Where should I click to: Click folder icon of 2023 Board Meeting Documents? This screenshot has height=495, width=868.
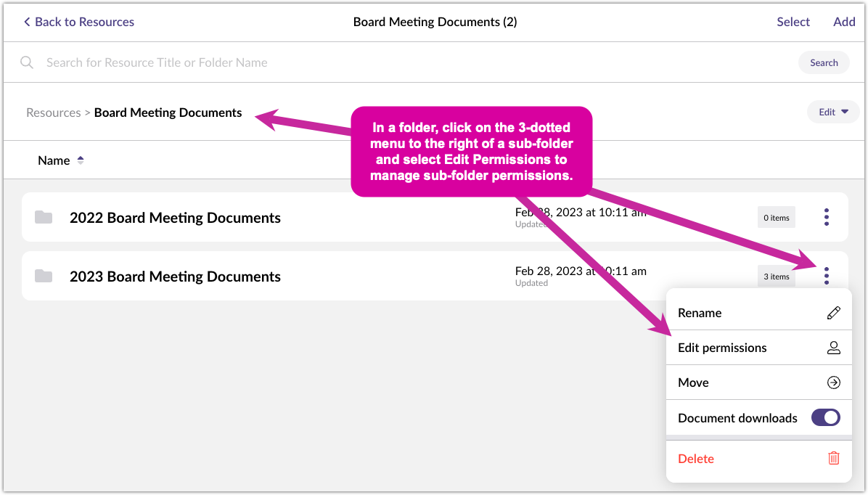point(44,276)
